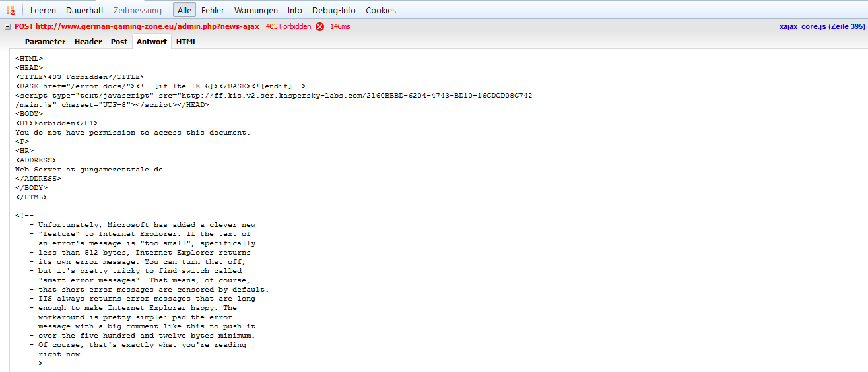Click the 146ms timing value
This screenshot has height=372, width=868.
[340, 27]
